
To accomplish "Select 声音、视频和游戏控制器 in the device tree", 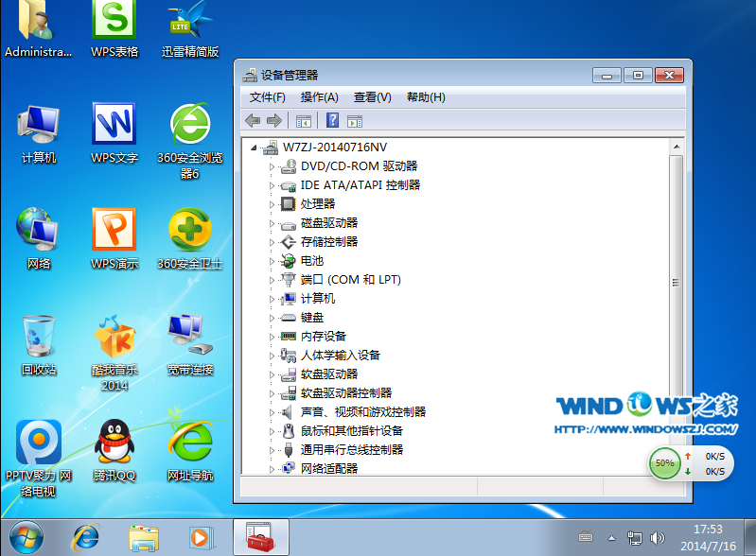I will [362, 412].
